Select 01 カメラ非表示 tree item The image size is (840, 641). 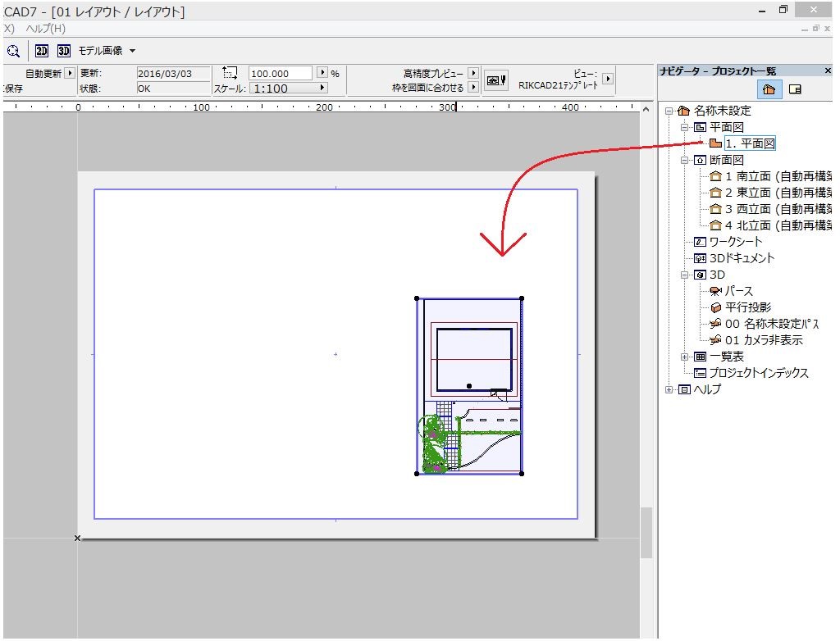(x=764, y=340)
